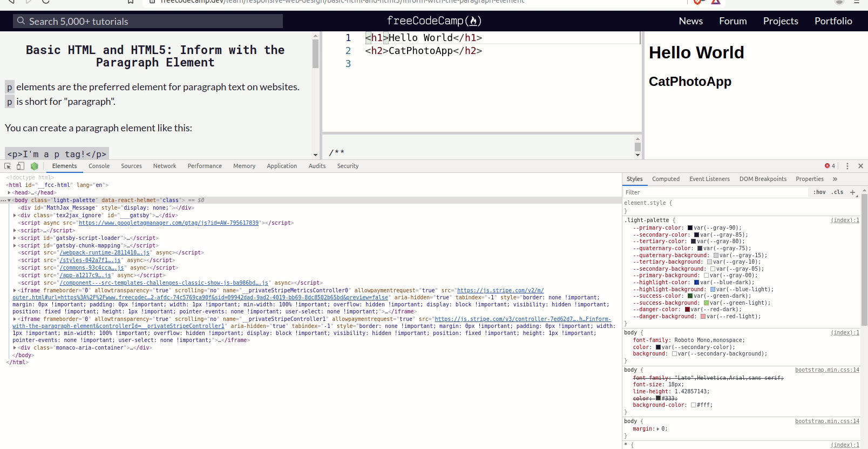Open the red error count indicator
Viewport: 868px width, 449px height.
(x=830, y=166)
